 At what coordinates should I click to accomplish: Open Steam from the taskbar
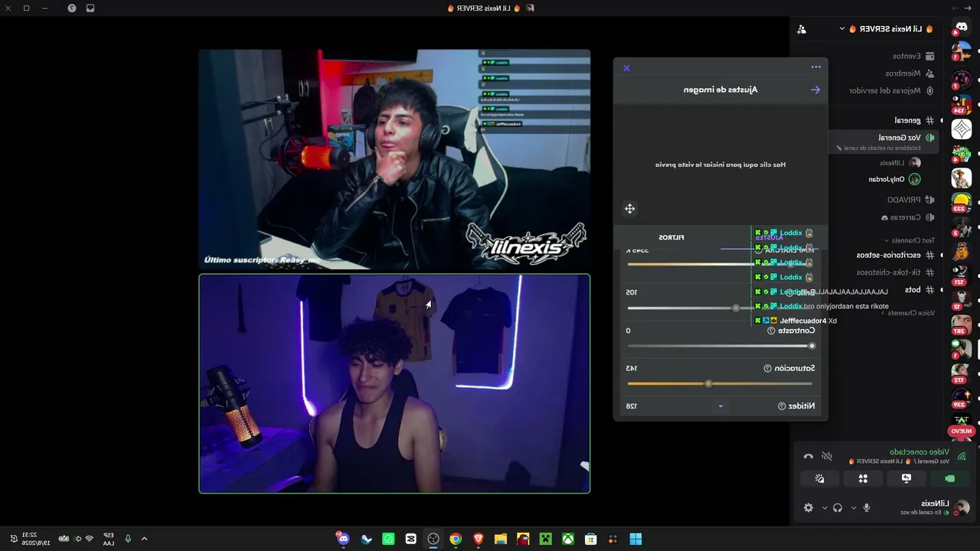(x=366, y=539)
